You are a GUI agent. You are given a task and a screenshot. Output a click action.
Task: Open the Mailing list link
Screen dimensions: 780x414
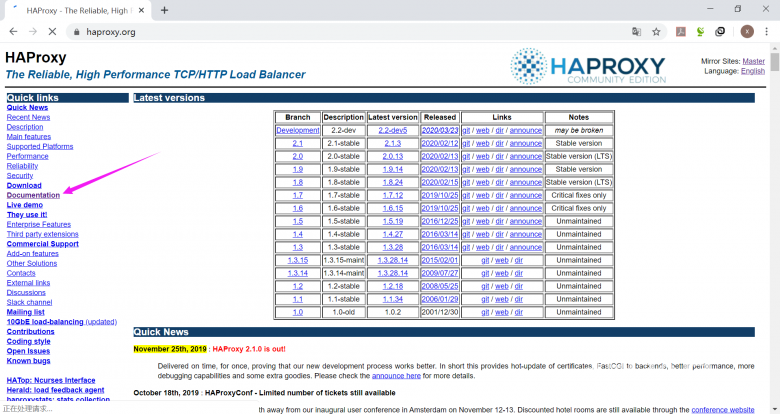[x=25, y=312]
